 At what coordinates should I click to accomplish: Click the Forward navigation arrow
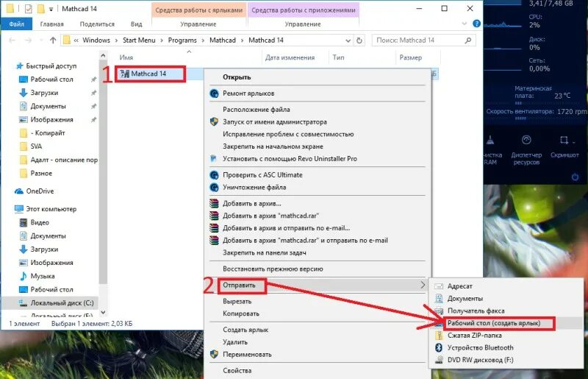tap(28, 40)
